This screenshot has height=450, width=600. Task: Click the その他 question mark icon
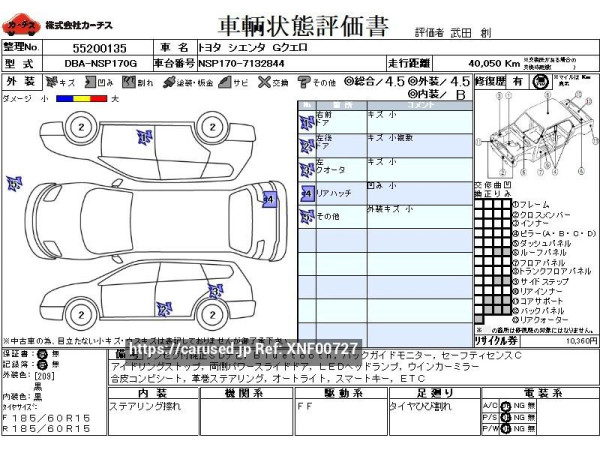[x=303, y=82]
